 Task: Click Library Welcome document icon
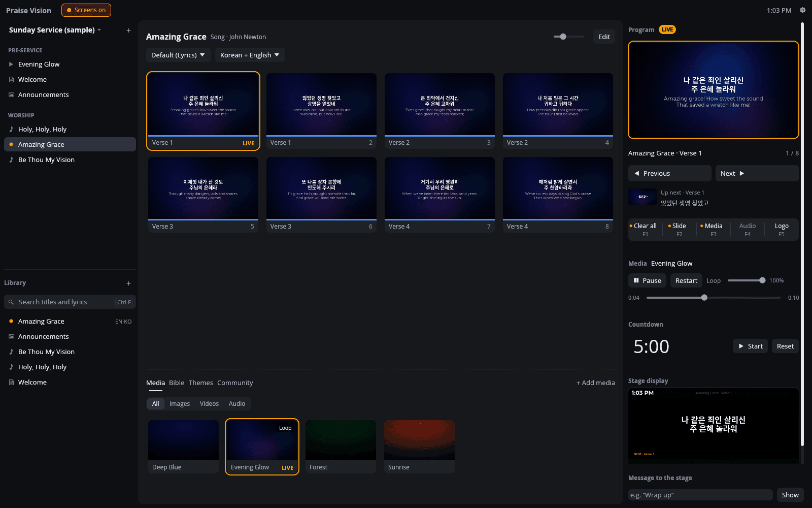pos(11,383)
